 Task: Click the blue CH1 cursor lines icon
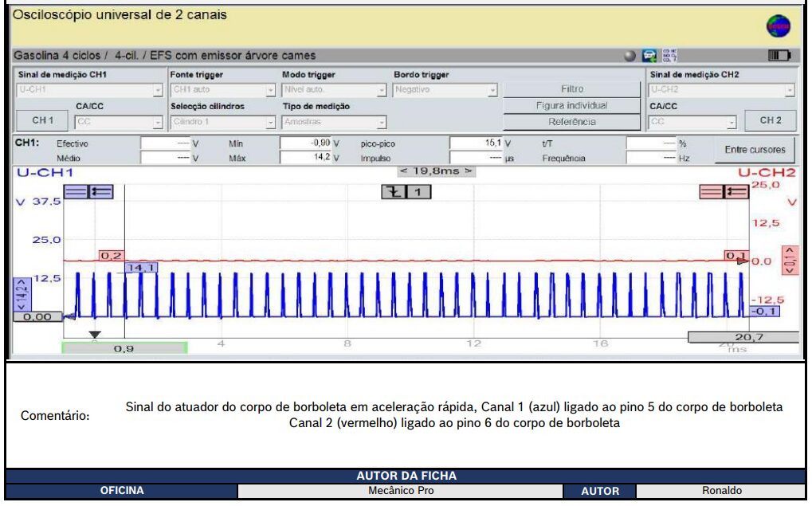point(76,191)
